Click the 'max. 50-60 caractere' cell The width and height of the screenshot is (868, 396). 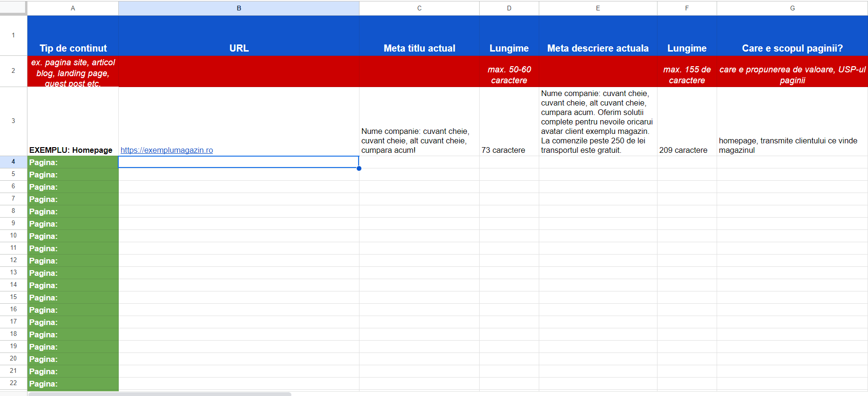509,71
